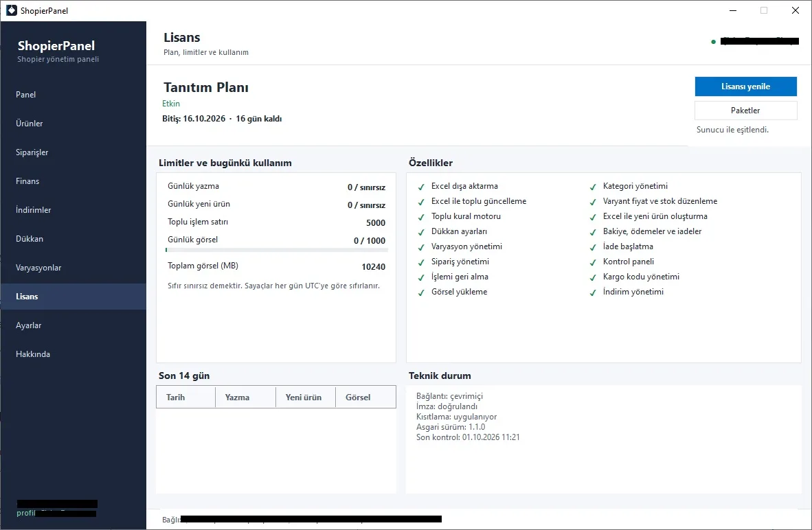Click the Yeni ürün column header
Screen dimensions: 812x530
coord(306,397)
